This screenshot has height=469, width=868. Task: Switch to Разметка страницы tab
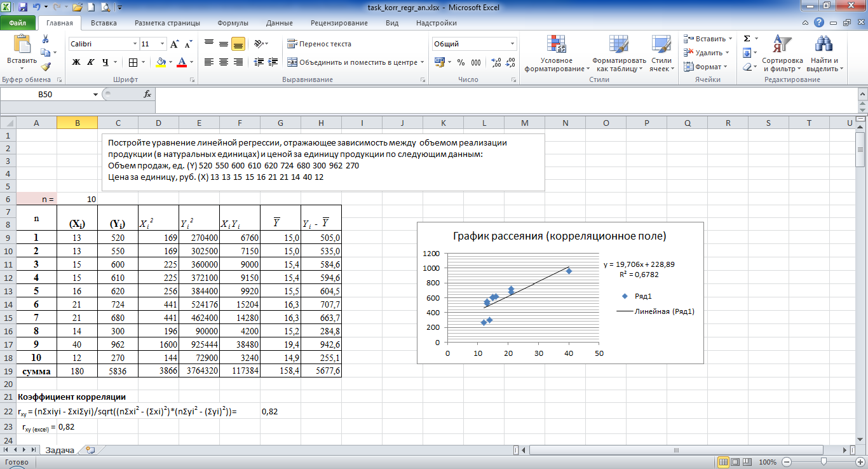pos(167,23)
